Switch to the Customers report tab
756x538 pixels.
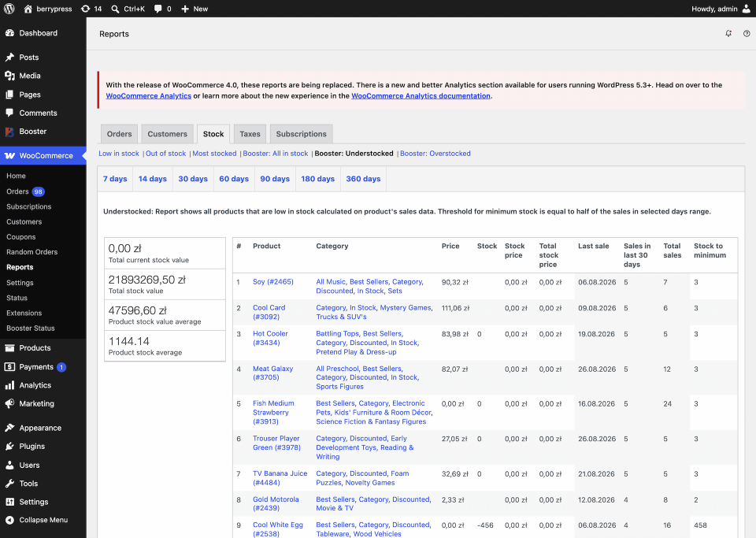point(167,134)
